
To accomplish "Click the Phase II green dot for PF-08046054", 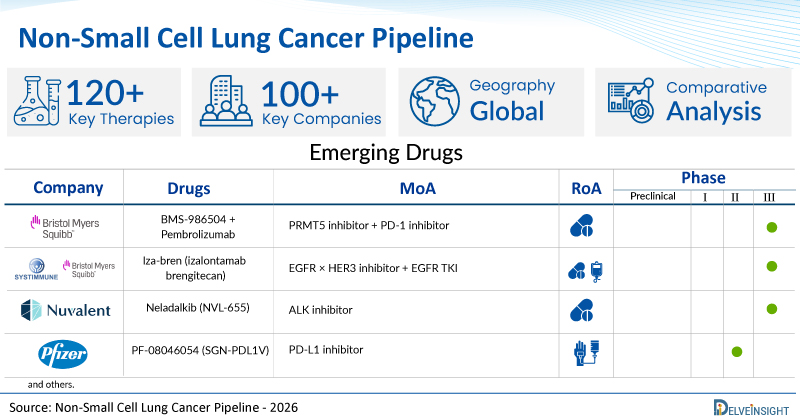I will click(x=736, y=352).
